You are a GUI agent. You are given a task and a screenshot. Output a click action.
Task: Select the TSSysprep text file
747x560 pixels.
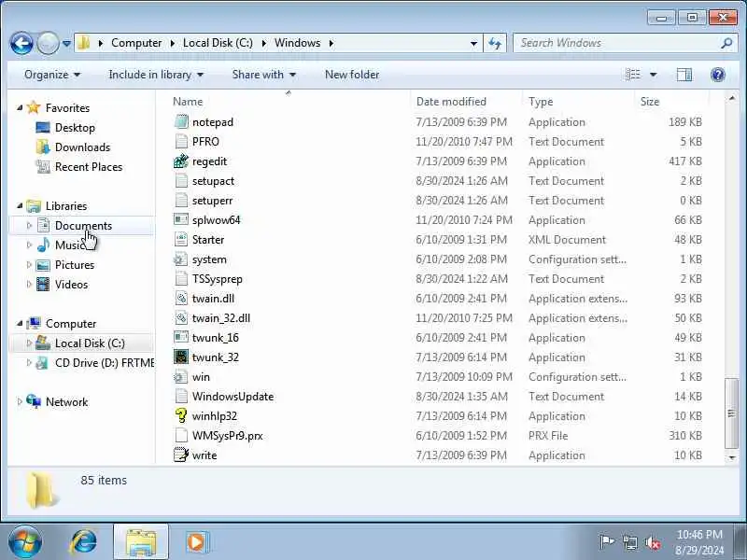point(218,278)
